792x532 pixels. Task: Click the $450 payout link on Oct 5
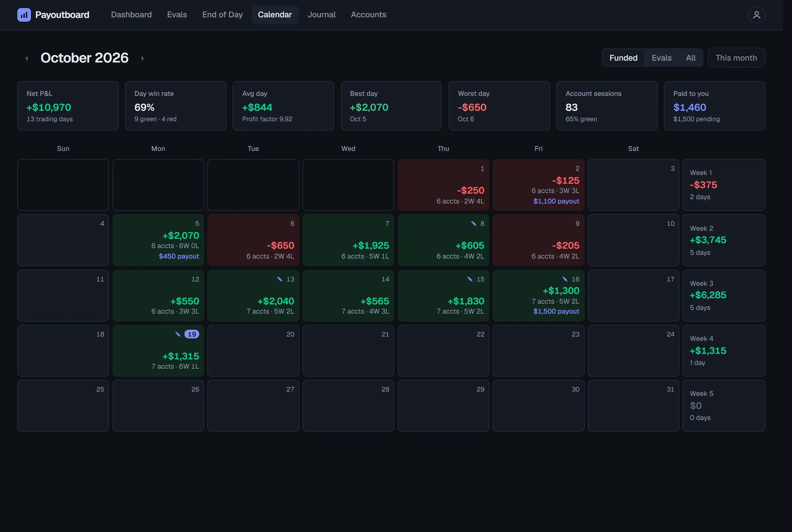point(179,256)
